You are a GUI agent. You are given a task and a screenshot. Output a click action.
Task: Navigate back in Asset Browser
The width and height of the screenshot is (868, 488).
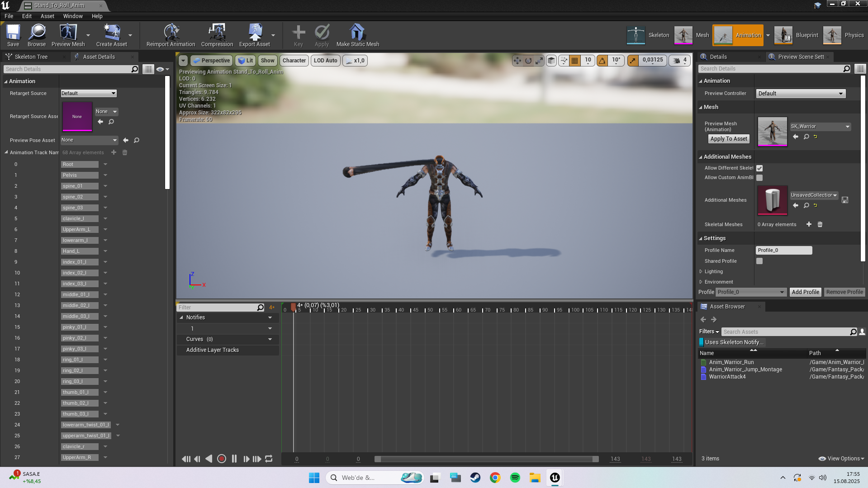click(703, 319)
